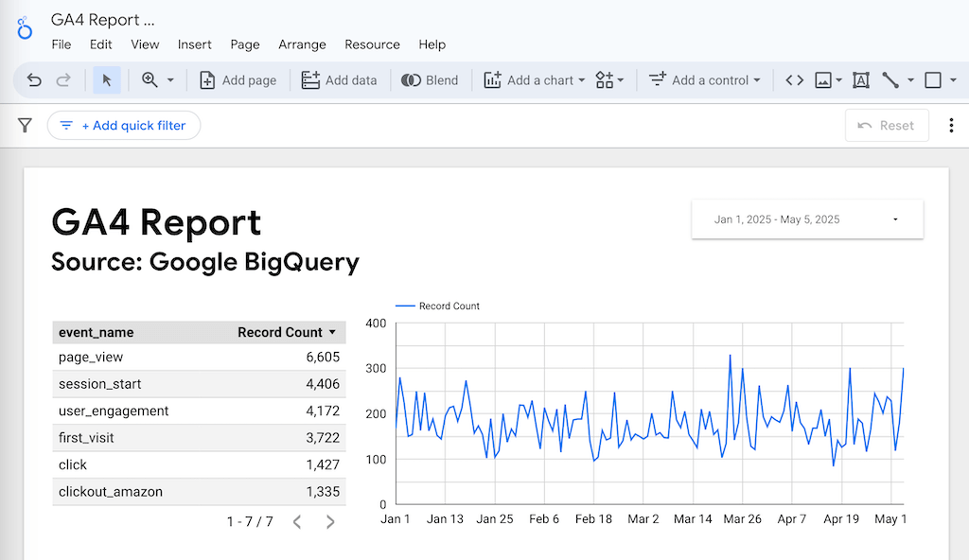Click the event_name column header
Image resolution: width=969 pixels, height=560 pixels.
96,333
